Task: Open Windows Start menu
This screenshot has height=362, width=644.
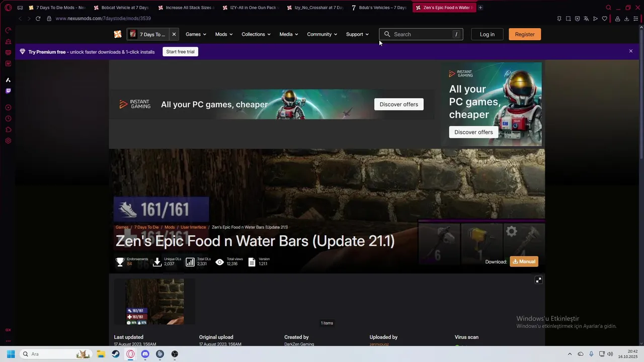Action: click(x=11, y=354)
